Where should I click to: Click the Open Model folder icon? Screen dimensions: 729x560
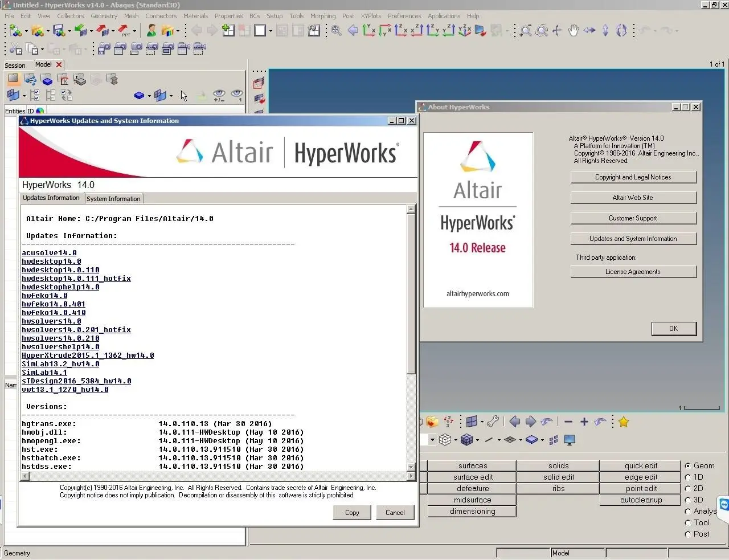coord(37,30)
